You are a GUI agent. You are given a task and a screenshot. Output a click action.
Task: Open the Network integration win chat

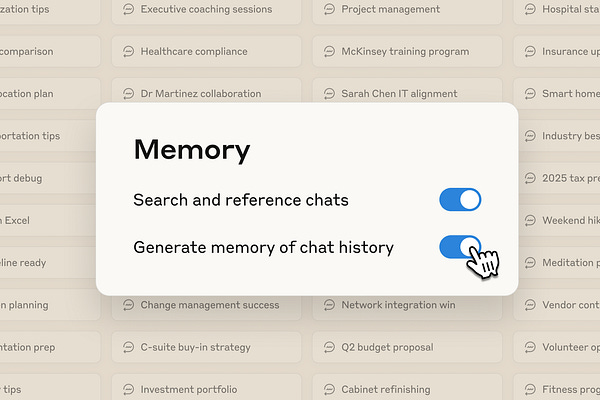[407, 307]
